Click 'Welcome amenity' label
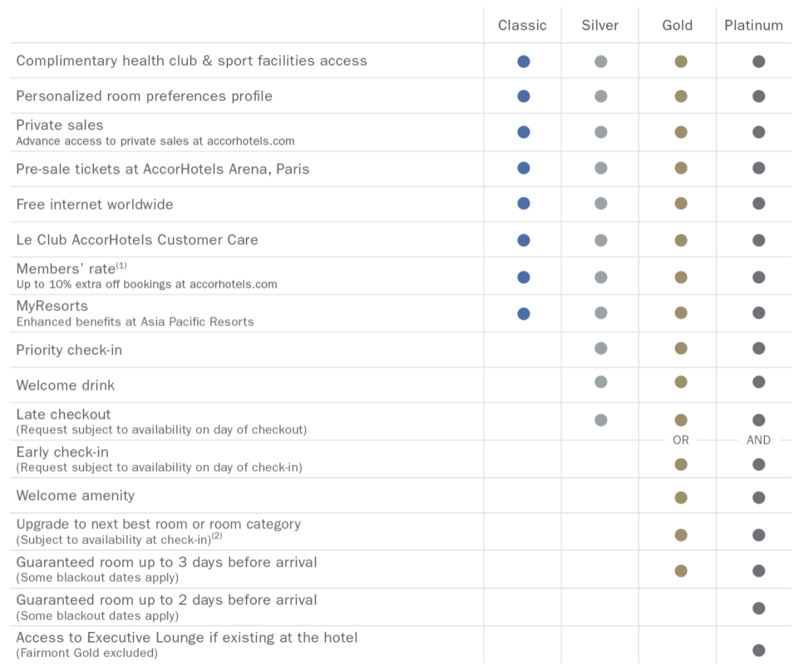The image size is (798, 672). click(x=76, y=495)
